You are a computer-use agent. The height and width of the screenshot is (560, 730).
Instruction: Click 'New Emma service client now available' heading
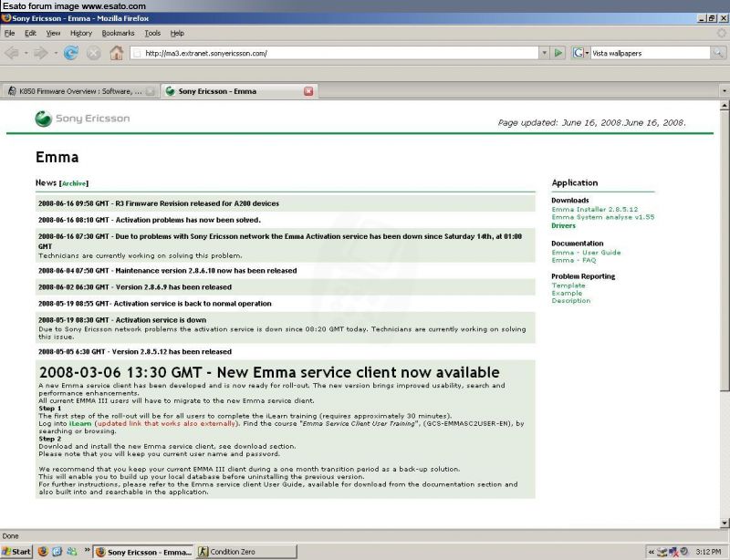pyautogui.click(x=269, y=372)
